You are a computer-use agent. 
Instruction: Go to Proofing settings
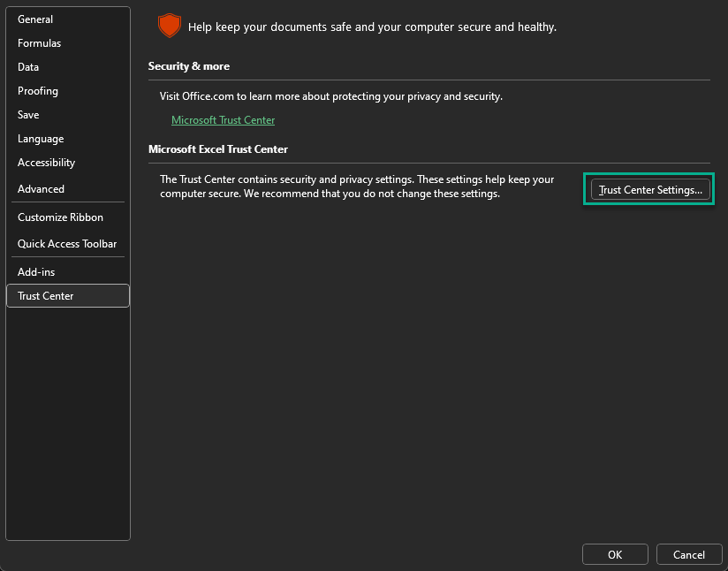coord(38,91)
